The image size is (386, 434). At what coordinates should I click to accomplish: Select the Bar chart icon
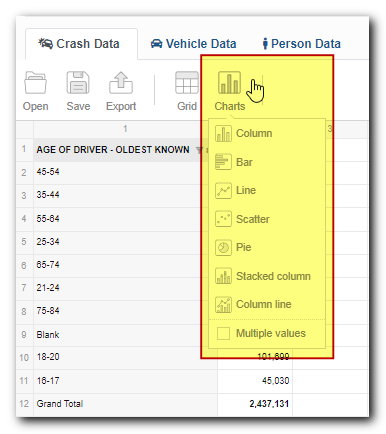(x=223, y=162)
